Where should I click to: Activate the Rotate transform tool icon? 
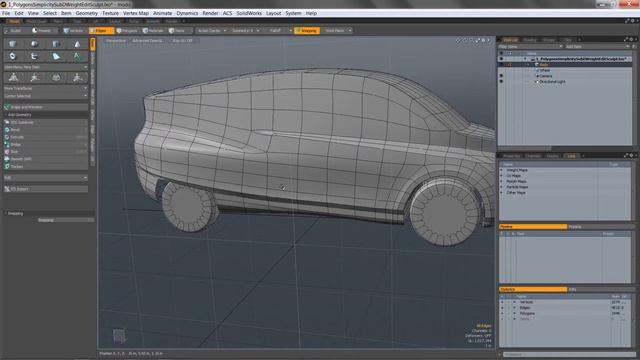35,78
